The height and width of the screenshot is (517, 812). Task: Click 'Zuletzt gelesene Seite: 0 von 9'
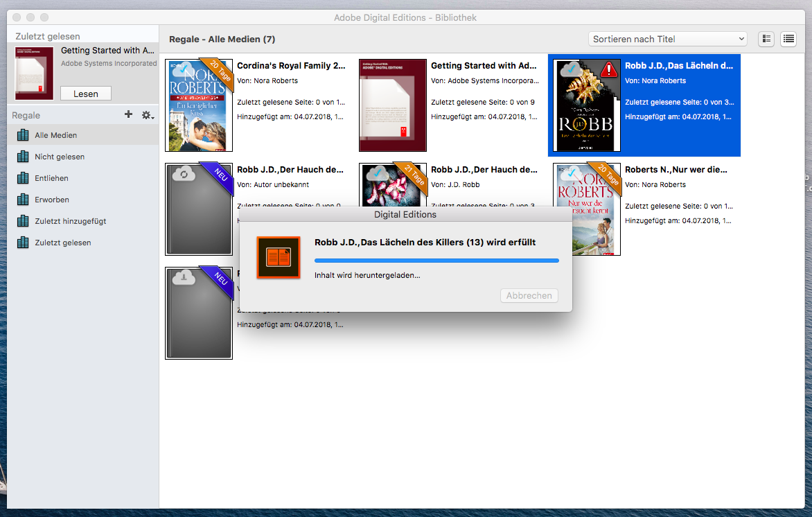pyautogui.click(x=483, y=103)
